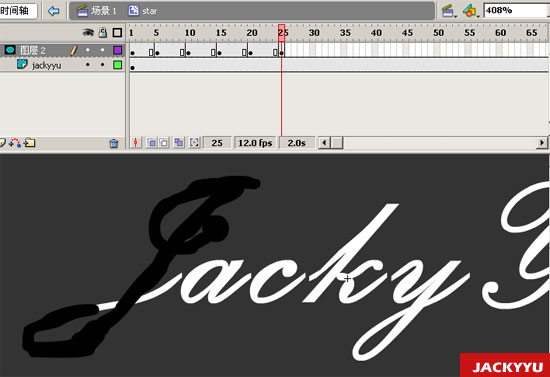550x377 pixels.
Task: Select the jackyyu layer by name
Action: pos(46,66)
